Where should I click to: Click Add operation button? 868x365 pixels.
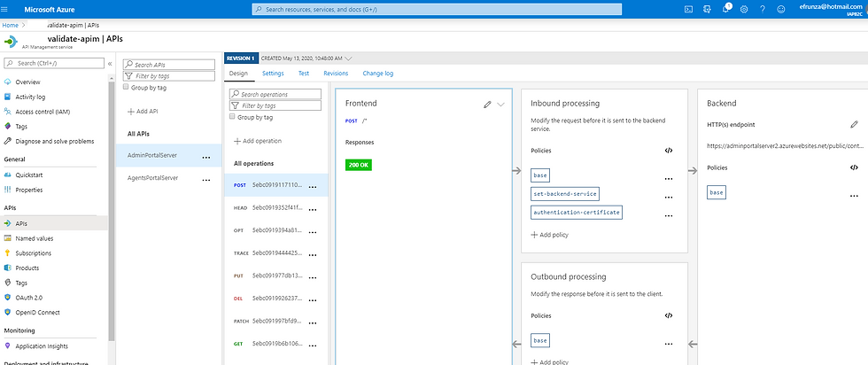click(258, 141)
